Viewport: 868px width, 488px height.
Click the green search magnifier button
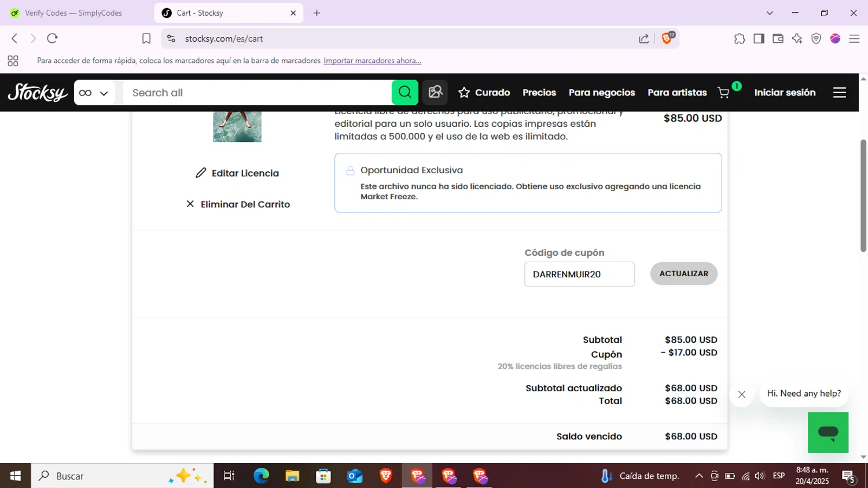click(405, 93)
